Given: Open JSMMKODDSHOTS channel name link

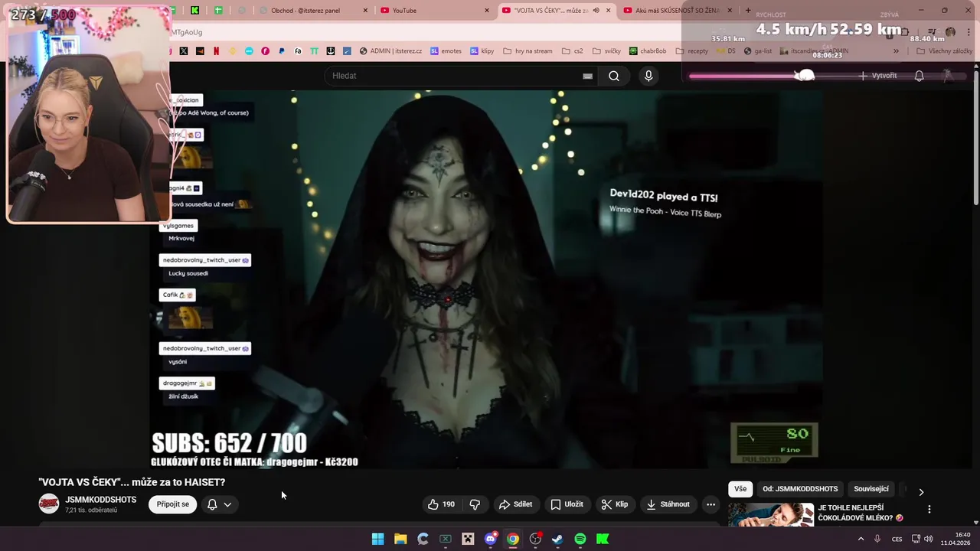Looking at the screenshot, I should point(101,500).
